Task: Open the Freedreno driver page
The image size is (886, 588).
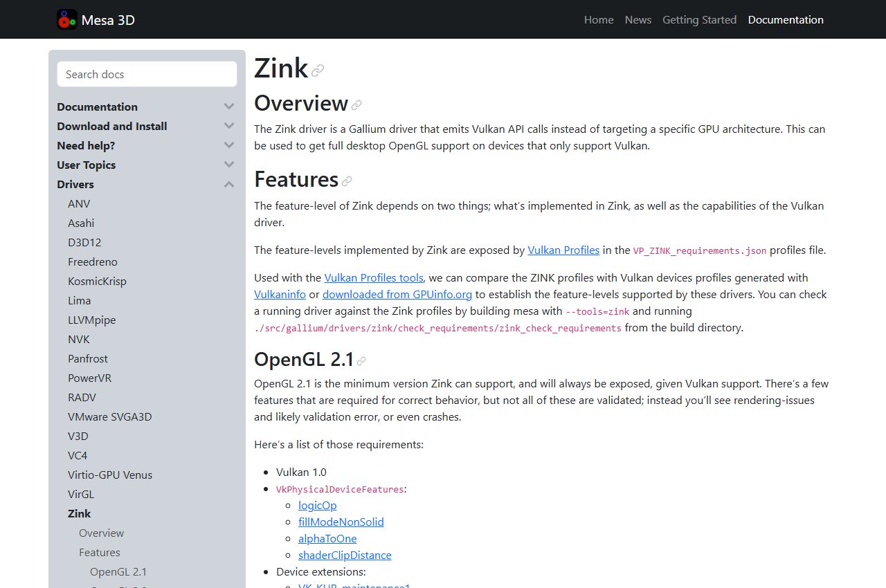Action: [93, 261]
